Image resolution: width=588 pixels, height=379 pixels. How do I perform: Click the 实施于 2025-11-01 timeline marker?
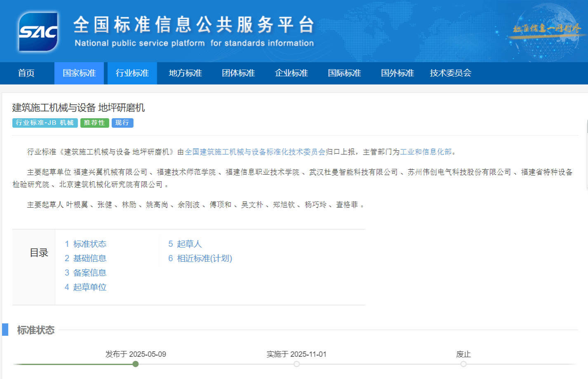click(x=296, y=364)
